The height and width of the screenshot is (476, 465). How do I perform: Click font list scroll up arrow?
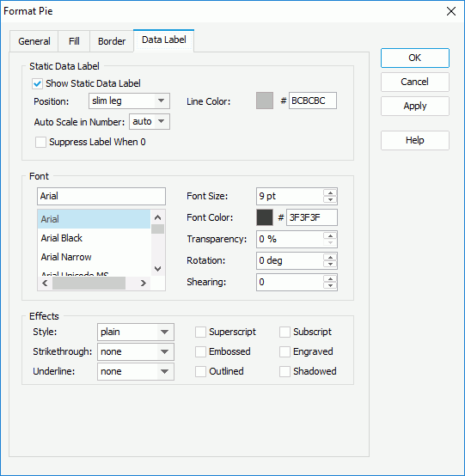[x=157, y=217]
